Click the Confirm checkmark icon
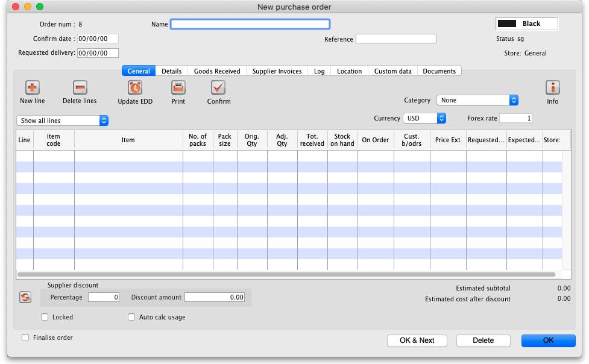This screenshot has height=364, width=589. (218, 87)
